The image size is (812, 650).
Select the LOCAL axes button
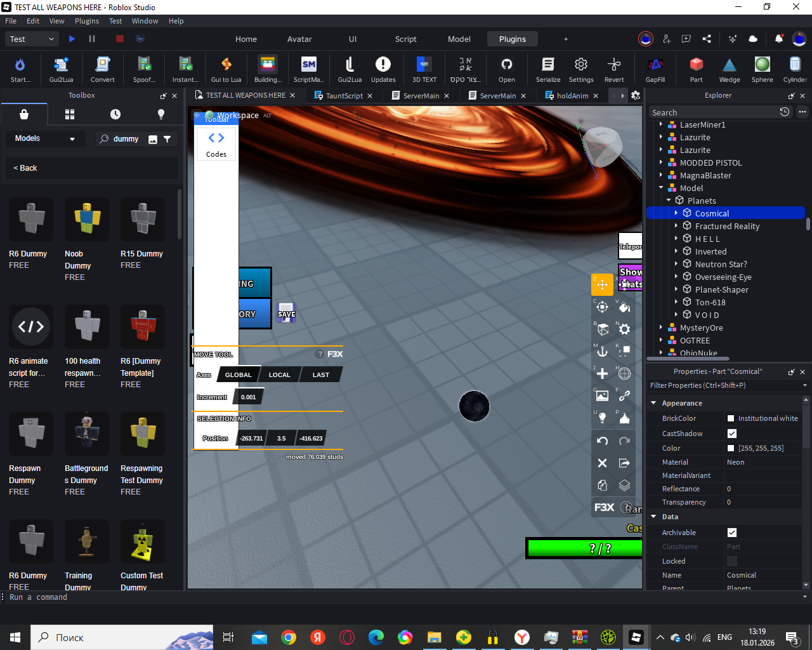(x=279, y=375)
